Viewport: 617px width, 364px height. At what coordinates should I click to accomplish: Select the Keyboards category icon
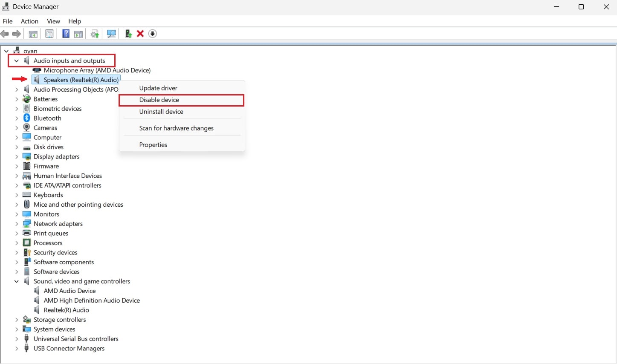click(x=26, y=195)
